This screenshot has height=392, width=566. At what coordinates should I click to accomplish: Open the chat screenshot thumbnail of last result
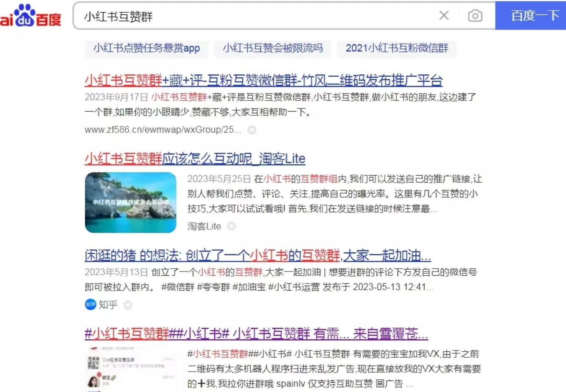pos(131,370)
